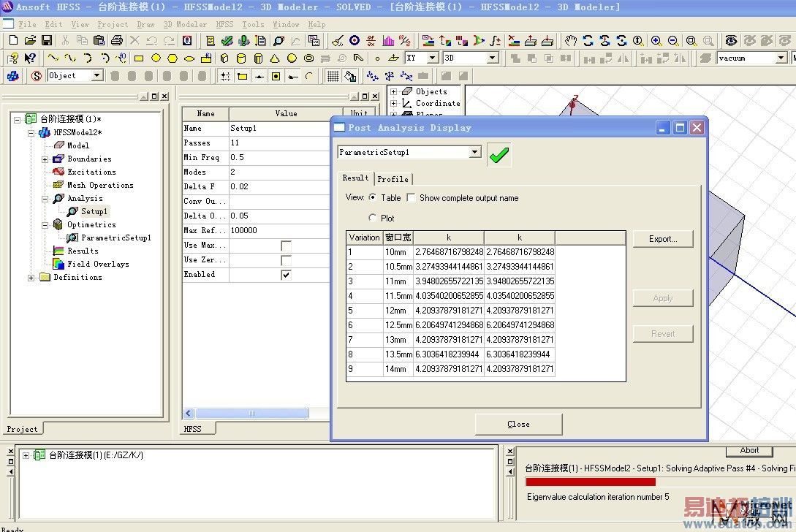Click the Abort button

coord(749,450)
